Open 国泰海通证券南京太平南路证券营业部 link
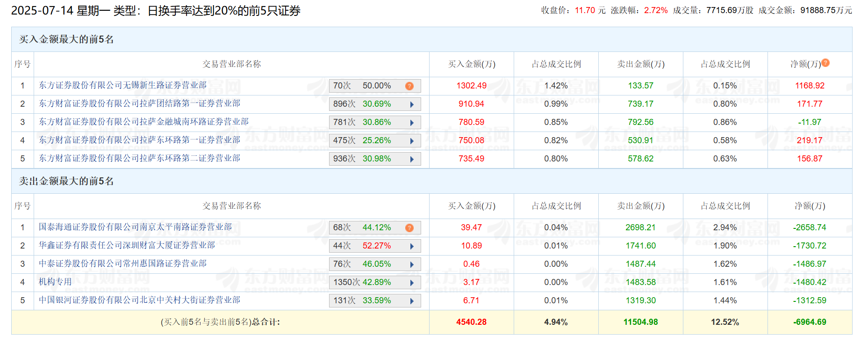Viewport: 868px width, 344px height. pyautogui.click(x=135, y=227)
